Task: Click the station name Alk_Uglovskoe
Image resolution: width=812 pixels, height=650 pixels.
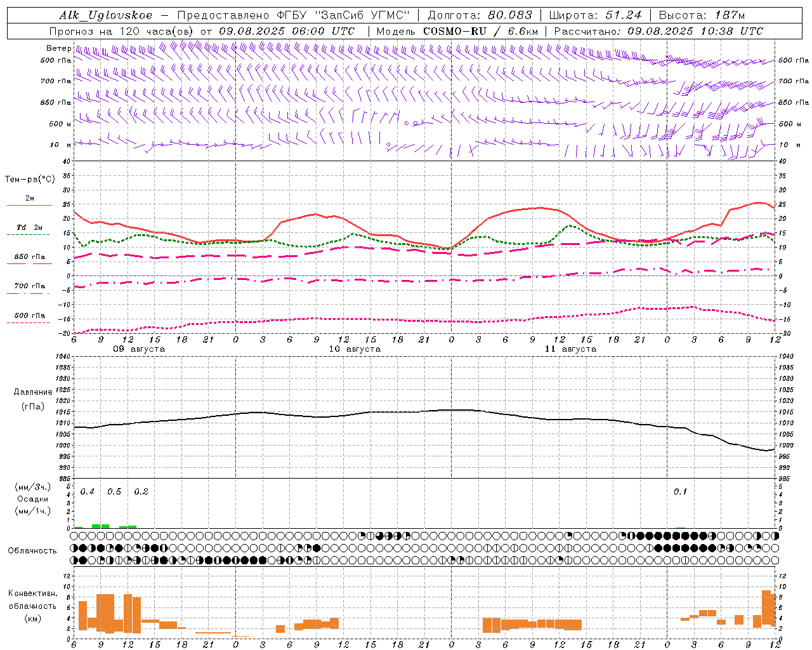Action: [106, 15]
